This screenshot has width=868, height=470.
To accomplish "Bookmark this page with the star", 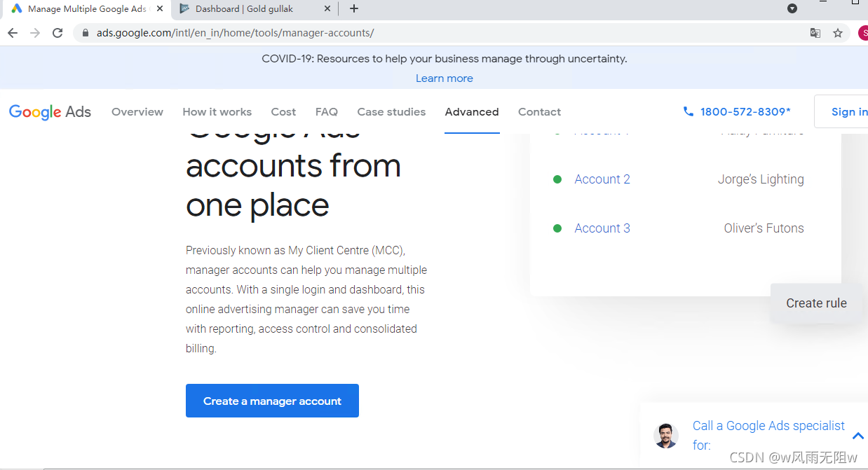I will 837,33.
